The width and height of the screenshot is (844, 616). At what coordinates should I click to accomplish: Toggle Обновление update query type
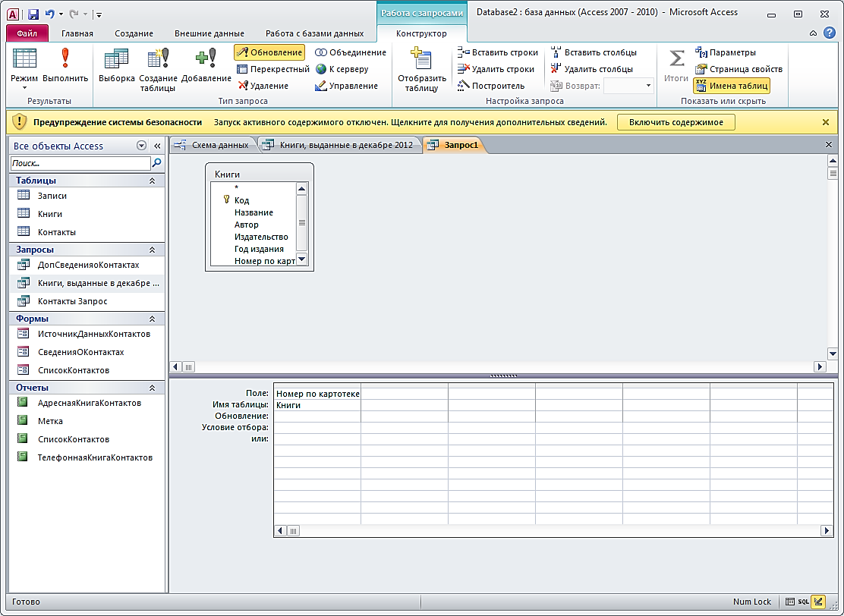[269, 52]
